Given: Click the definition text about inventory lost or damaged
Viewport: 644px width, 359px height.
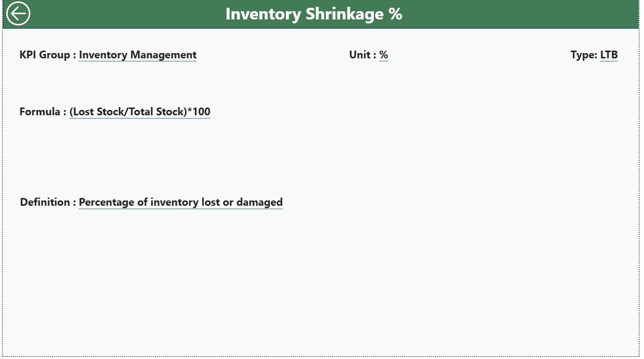Looking at the screenshot, I should point(180,202).
